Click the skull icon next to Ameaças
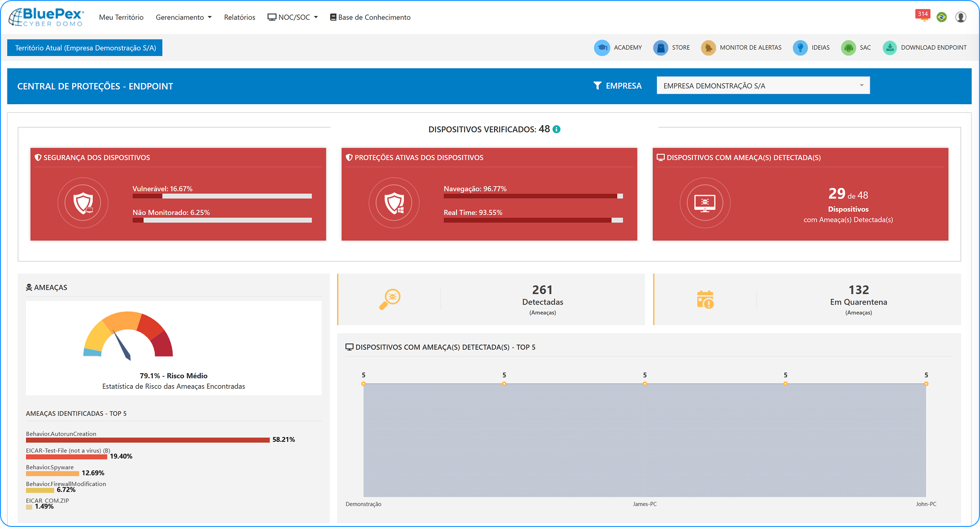The height and width of the screenshot is (527, 980). pos(29,288)
